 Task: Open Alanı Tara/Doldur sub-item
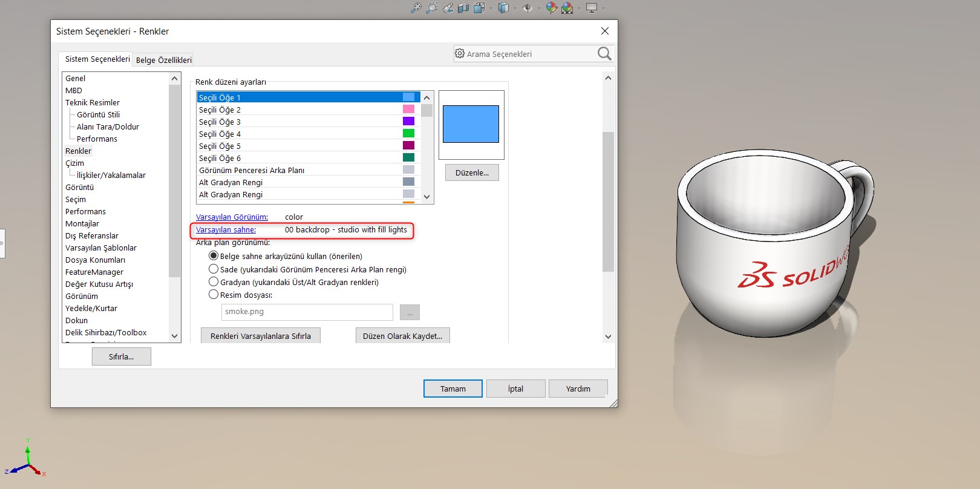click(108, 126)
